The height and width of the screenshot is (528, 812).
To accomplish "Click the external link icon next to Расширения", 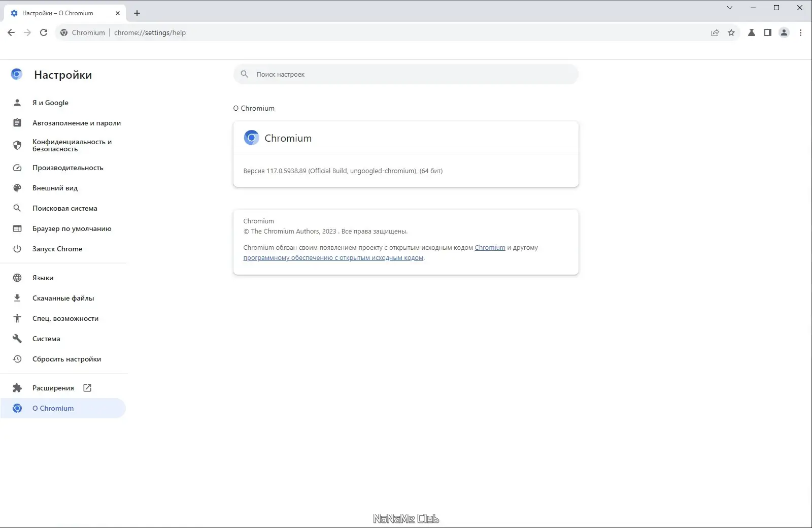I will [x=87, y=388].
